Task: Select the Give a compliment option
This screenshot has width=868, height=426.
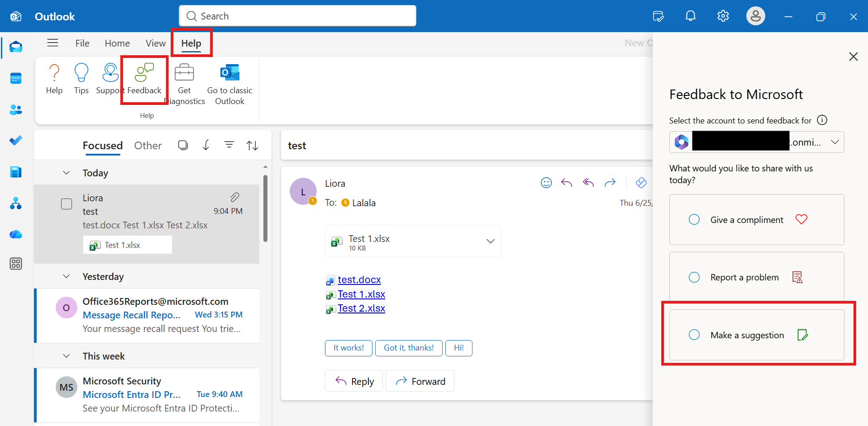Action: click(x=757, y=220)
